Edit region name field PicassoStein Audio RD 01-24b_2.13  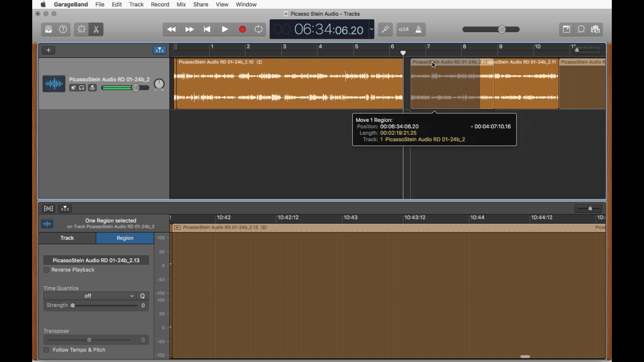[x=96, y=260]
